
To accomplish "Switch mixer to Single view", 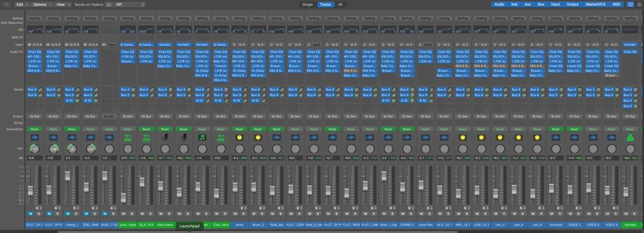I will [x=308, y=4].
